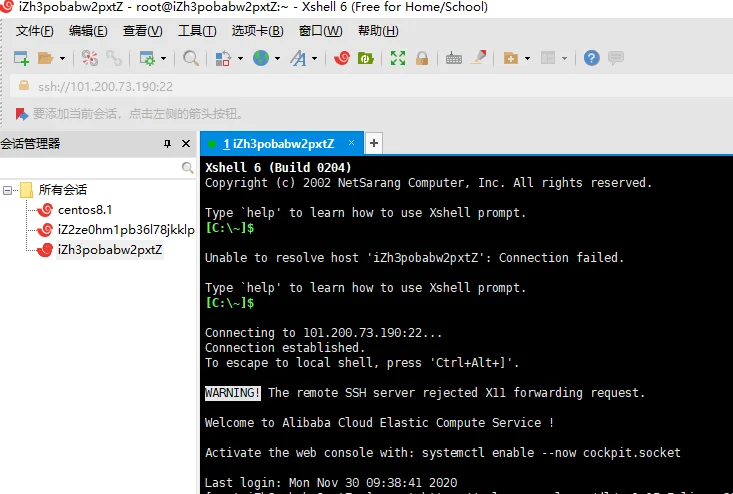Image resolution: width=733 pixels, height=494 pixels.
Task: Click the Reconnect link icon
Action: 114,58
